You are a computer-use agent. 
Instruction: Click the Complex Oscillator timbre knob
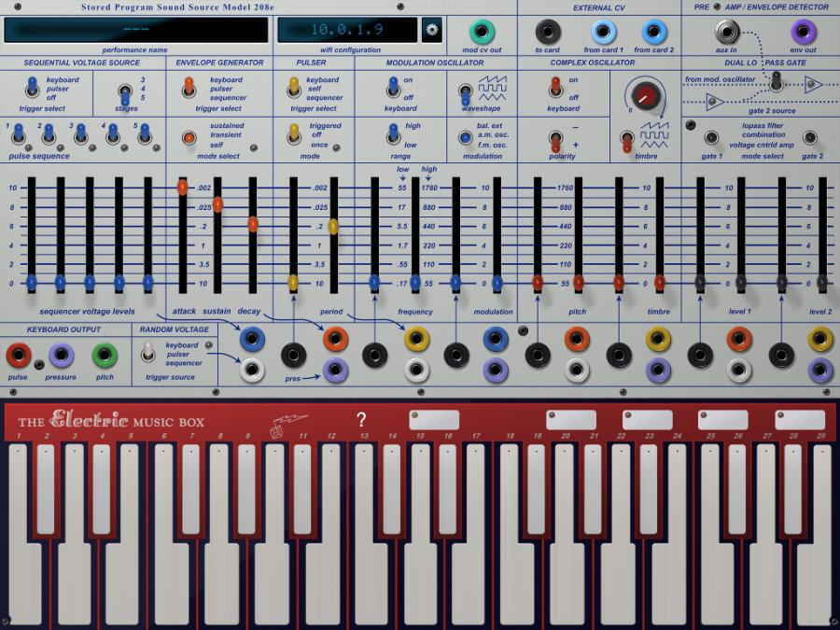coord(645,96)
